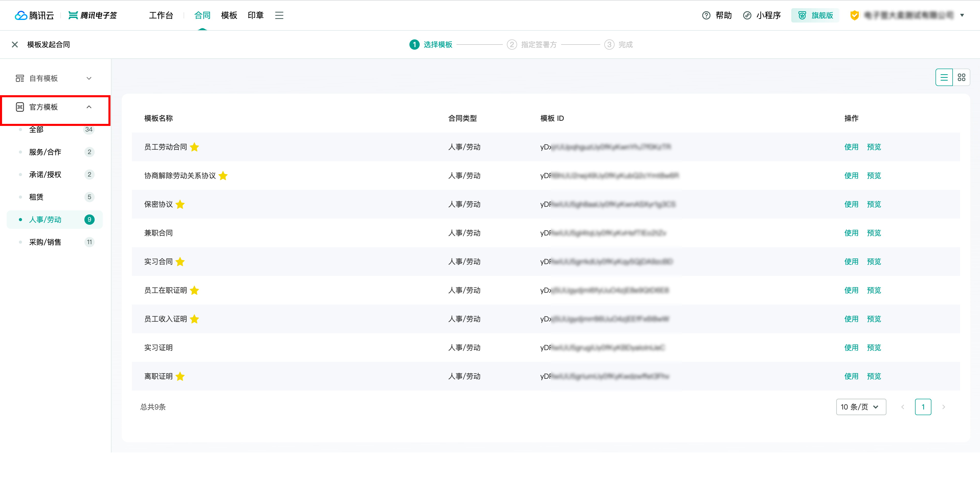The image size is (980, 496).
Task: Switch to grid view
Action: tap(961, 77)
